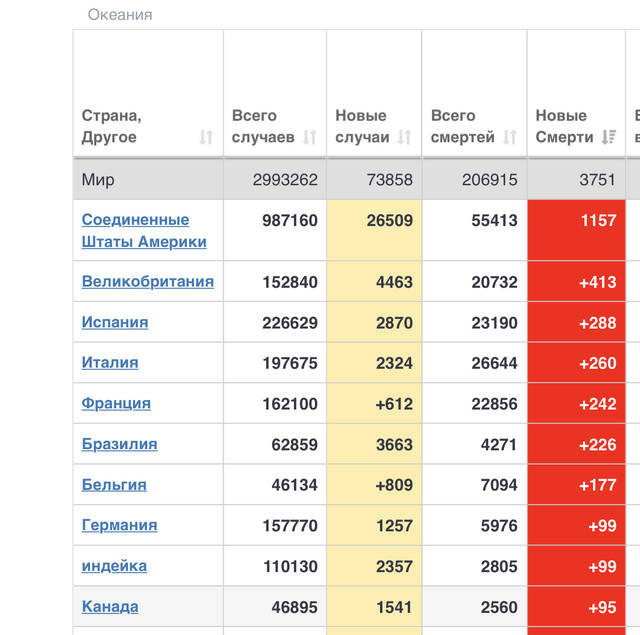Screen dimensions: 640x635
Task: Select Belgium total deaths 7094
Action: click(x=499, y=485)
